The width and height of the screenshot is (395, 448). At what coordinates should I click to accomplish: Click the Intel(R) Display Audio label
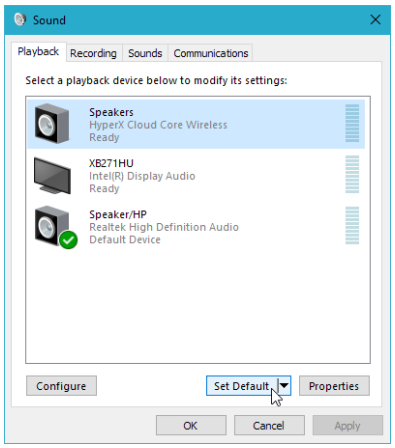[142, 176]
